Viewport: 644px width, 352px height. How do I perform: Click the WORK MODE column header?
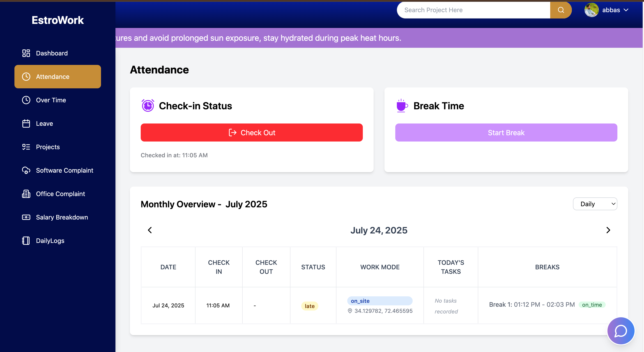point(380,267)
